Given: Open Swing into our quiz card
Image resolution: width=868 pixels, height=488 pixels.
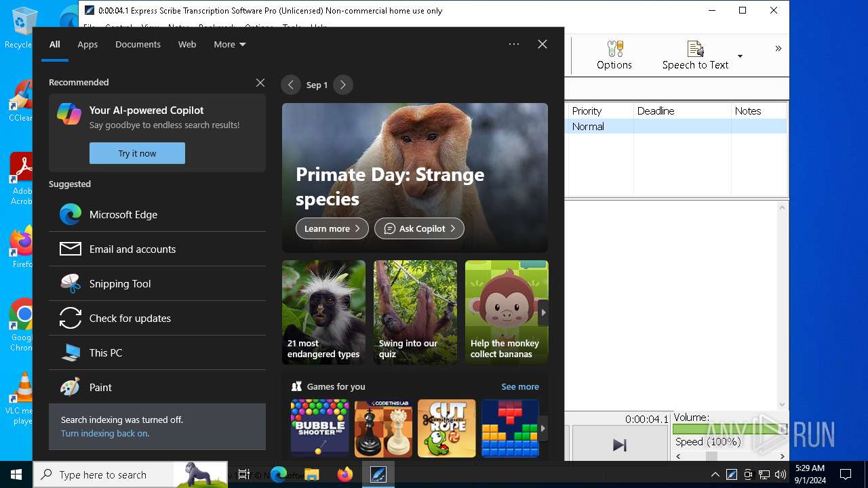Looking at the screenshot, I should (415, 312).
